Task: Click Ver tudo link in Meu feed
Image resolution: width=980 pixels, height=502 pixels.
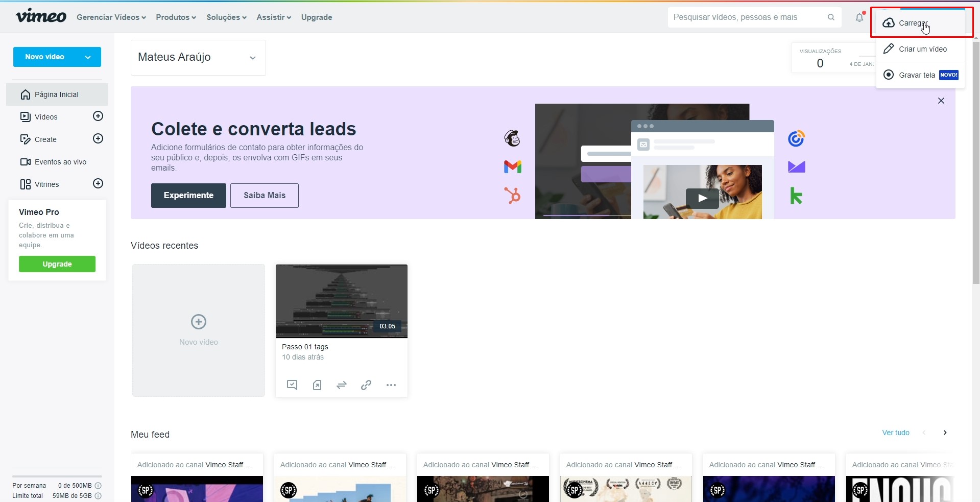Action: 896,433
